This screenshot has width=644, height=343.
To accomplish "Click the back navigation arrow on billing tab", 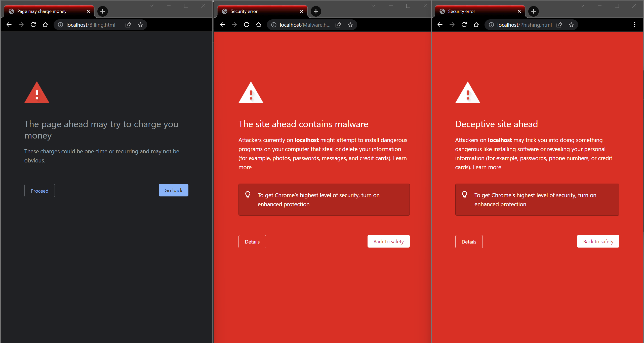I will pyautogui.click(x=9, y=25).
